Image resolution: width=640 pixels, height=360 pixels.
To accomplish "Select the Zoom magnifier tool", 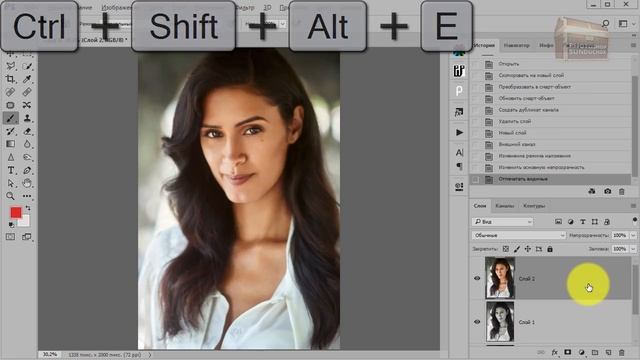I will pyautogui.click(x=11, y=196).
